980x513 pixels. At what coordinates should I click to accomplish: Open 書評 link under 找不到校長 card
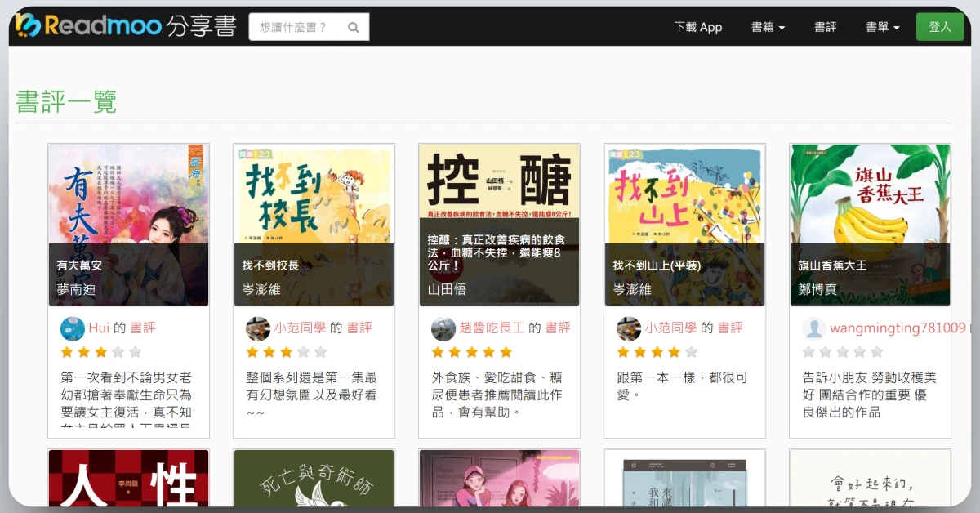click(359, 328)
